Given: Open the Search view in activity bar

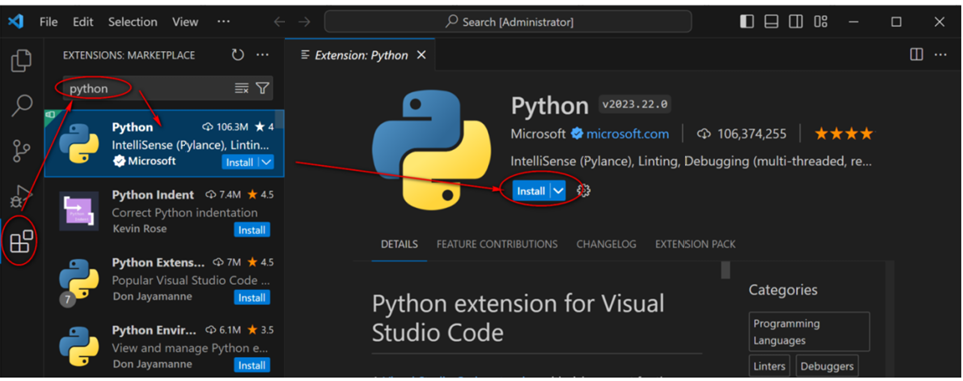Looking at the screenshot, I should pos(21,105).
